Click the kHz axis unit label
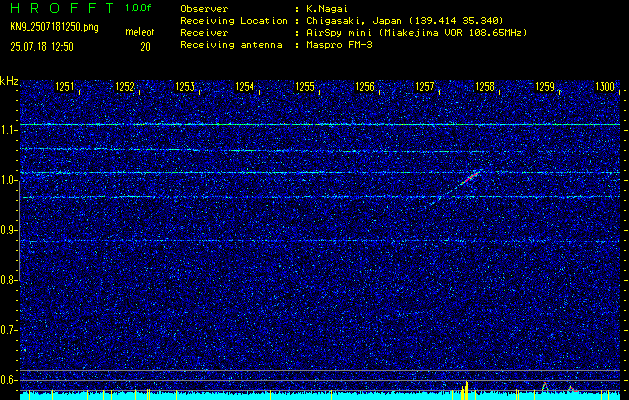Screen dimensions: 629x400 coord(9,81)
